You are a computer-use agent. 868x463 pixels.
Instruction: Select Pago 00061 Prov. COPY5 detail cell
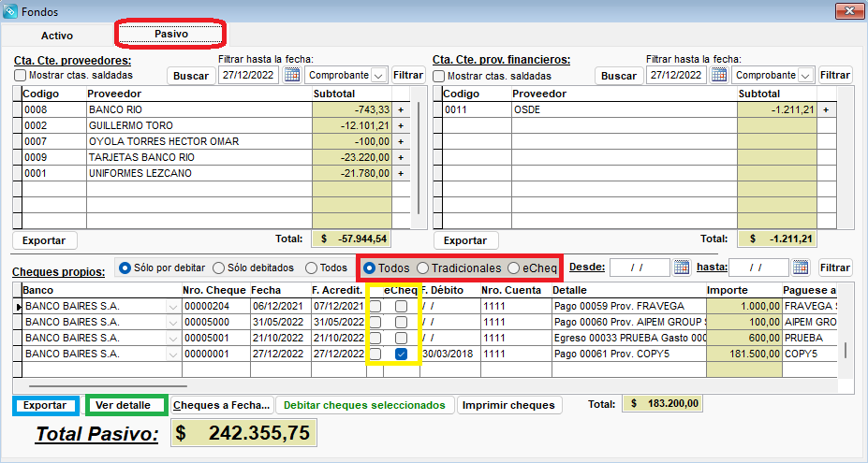tap(629, 354)
